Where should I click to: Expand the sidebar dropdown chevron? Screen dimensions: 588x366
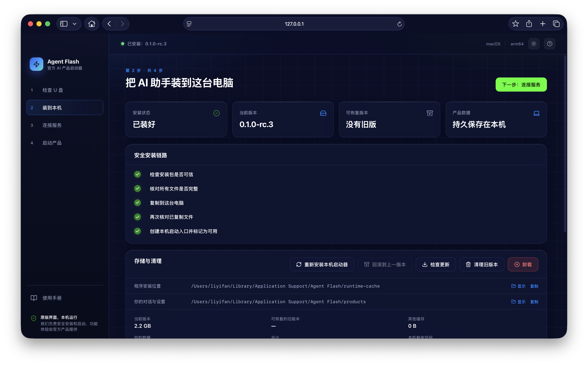(75, 24)
